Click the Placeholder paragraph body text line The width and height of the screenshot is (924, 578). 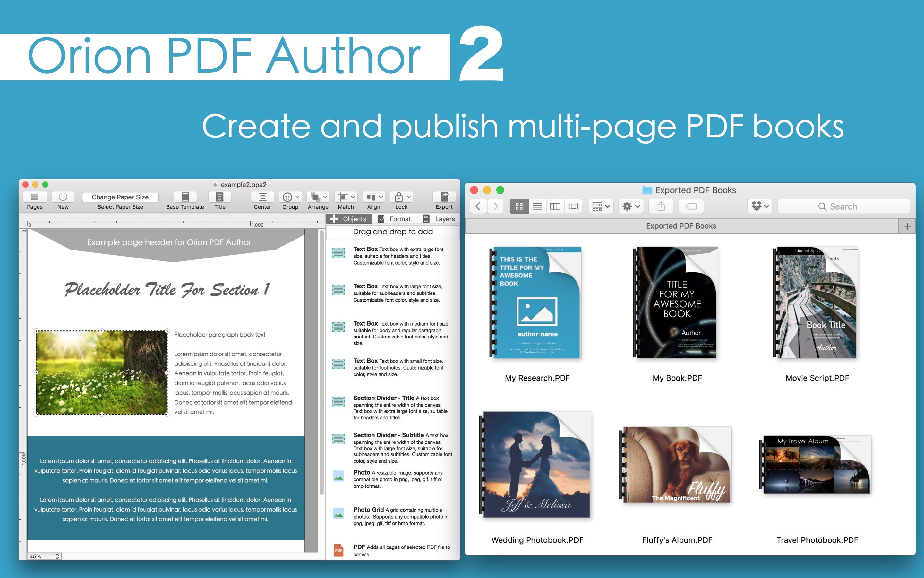coord(219,335)
